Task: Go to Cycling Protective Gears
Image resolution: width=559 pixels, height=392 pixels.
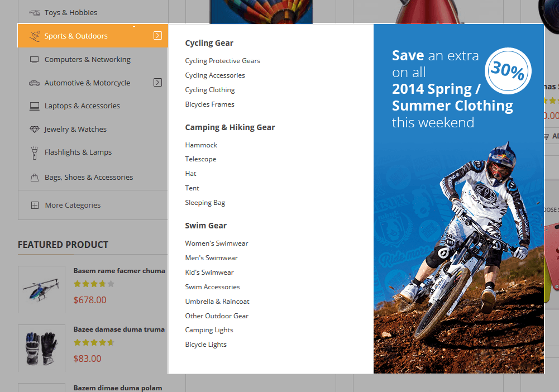Action: click(222, 61)
